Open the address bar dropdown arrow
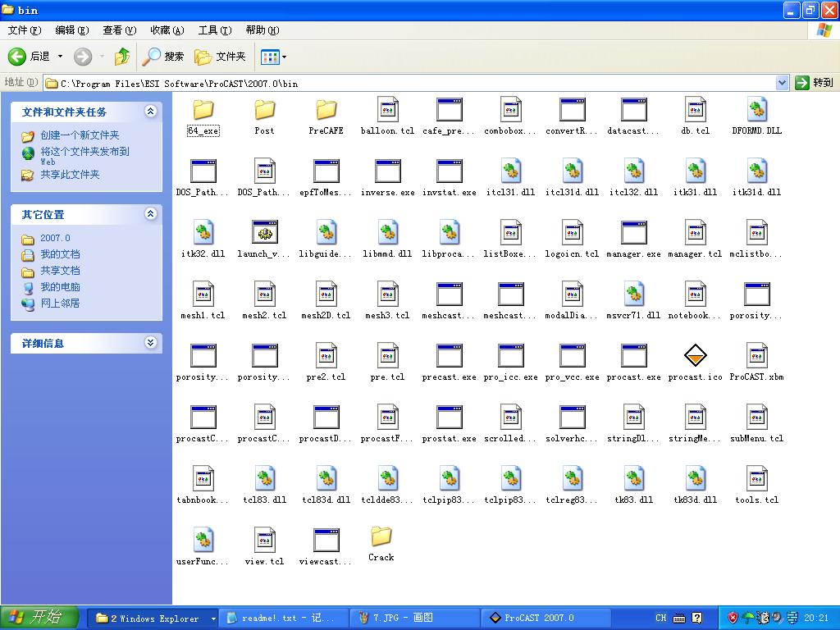The height and width of the screenshot is (630, 840). click(x=782, y=83)
